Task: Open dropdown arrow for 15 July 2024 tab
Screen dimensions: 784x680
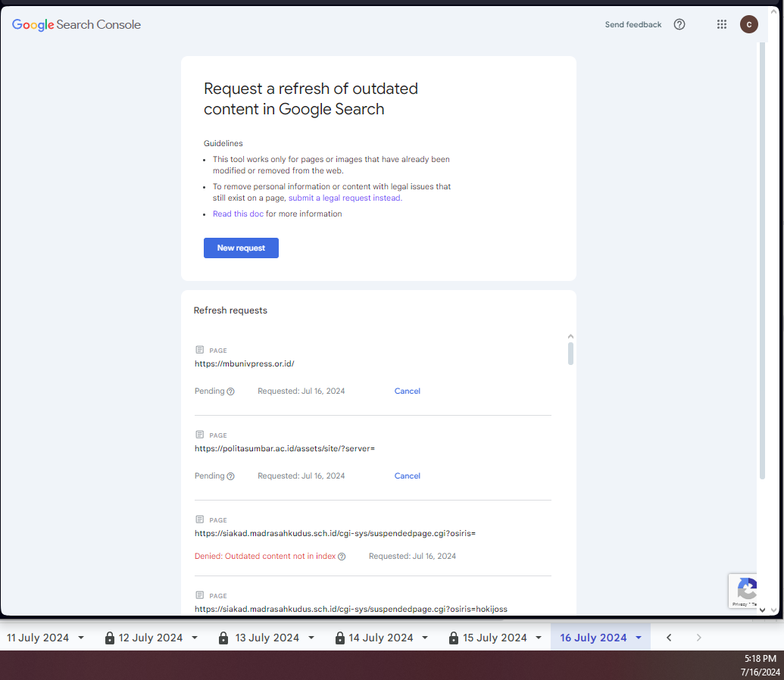Action: pyautogui.click(x=539, y=638)
